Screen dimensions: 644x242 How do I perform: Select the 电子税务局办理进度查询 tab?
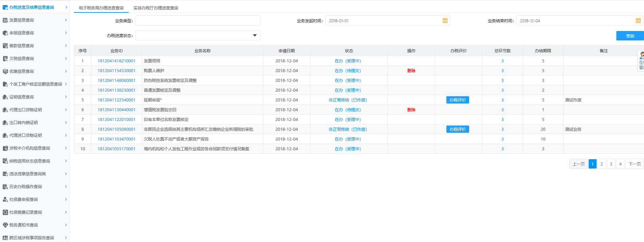[101, 8]
